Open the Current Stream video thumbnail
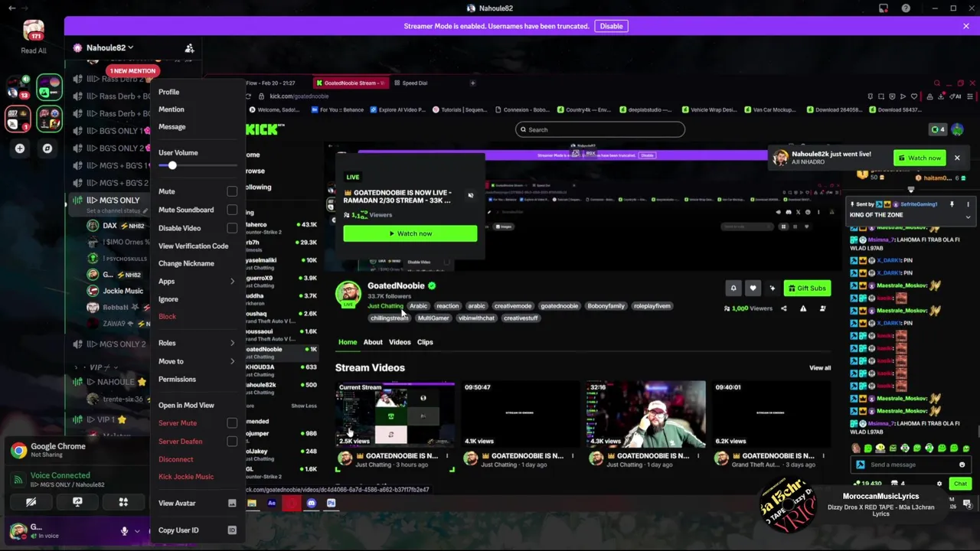The height and width of the screenshot is (551, 980). [x=395, y=415]
